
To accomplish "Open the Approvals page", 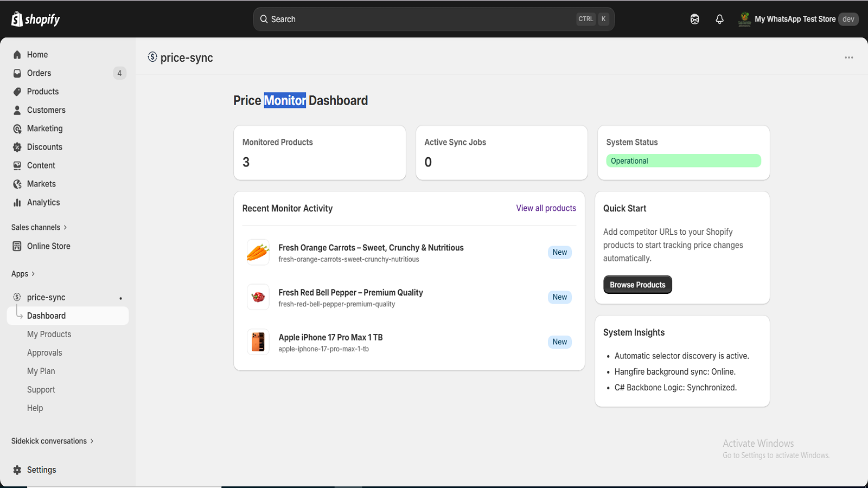I will click(x=44, y=352).
